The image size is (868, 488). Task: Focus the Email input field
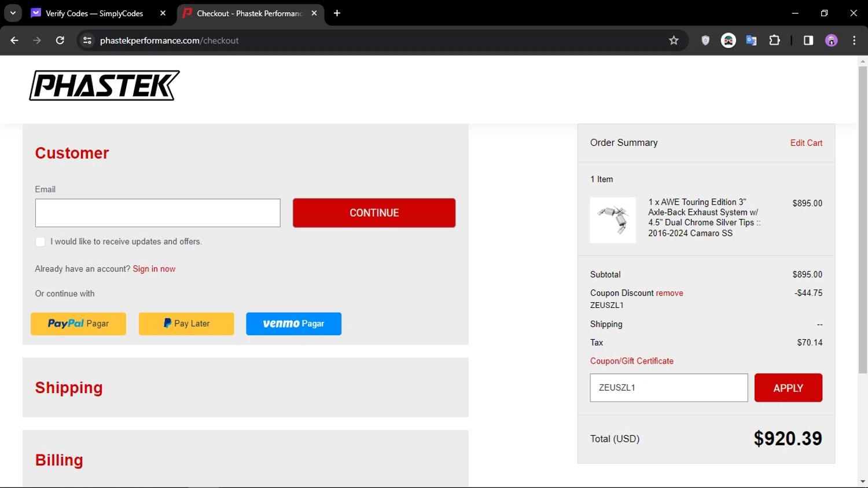coord(157,213)
